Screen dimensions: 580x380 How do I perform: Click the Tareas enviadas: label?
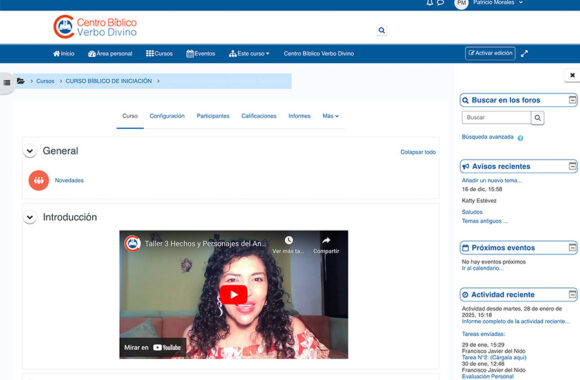[x=483, y=334]
